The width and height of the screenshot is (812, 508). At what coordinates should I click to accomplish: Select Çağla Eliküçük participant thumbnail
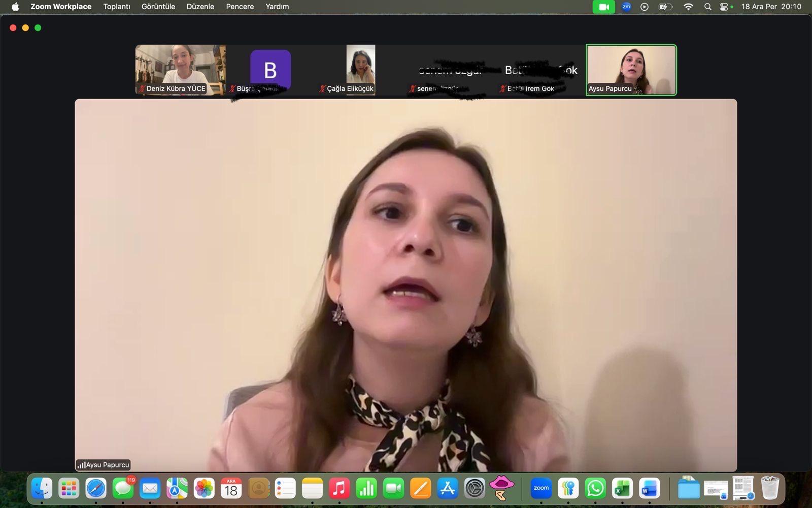coord(360,70)
